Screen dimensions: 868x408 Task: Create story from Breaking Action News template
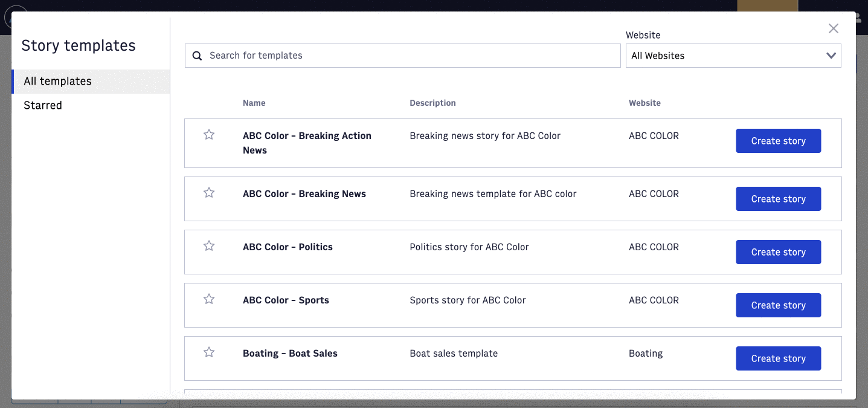pyautogui.click(x=778, y=141)
